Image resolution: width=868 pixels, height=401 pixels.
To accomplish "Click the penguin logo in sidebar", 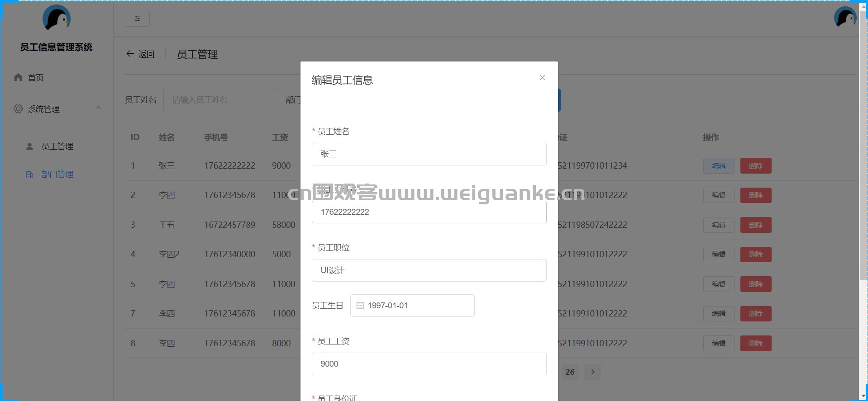I will point(57,18).
